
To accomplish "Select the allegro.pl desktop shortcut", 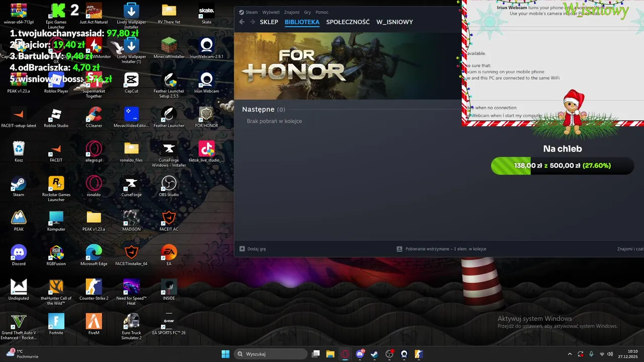I will coord(94,151).
